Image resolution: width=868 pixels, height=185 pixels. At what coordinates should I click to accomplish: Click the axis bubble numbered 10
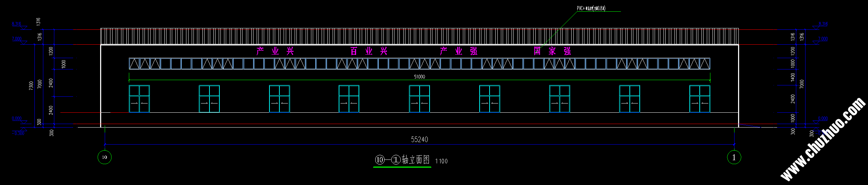point(104,157)
